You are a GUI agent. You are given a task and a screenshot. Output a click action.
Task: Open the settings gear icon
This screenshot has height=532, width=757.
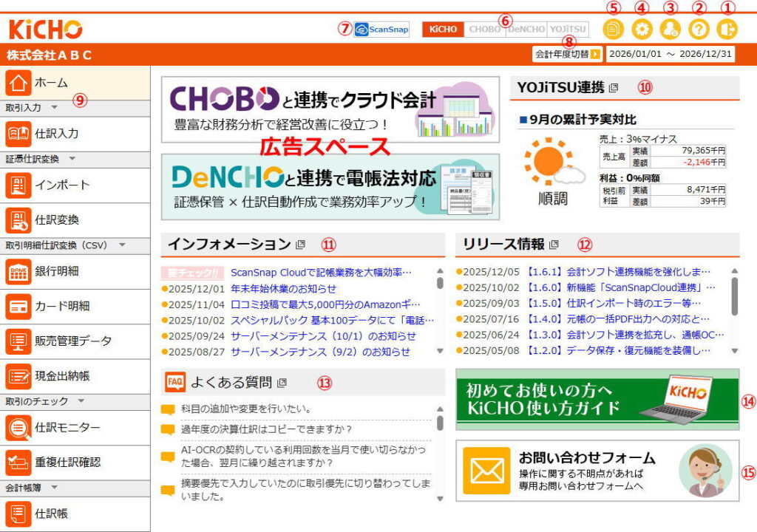point(641,30)
